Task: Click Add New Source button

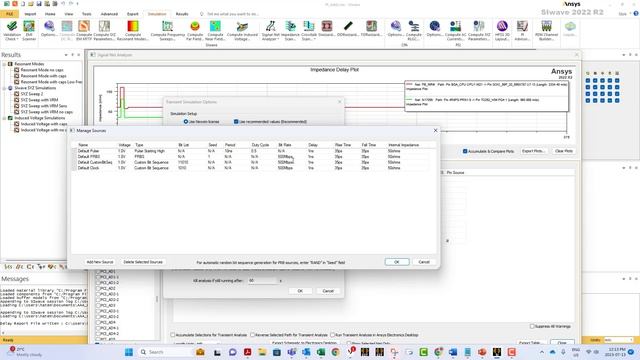Action: tap(100, 262)
